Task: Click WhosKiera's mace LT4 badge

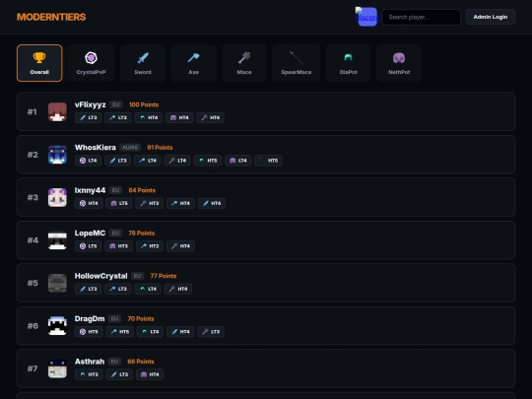Action: click(177, 161)
